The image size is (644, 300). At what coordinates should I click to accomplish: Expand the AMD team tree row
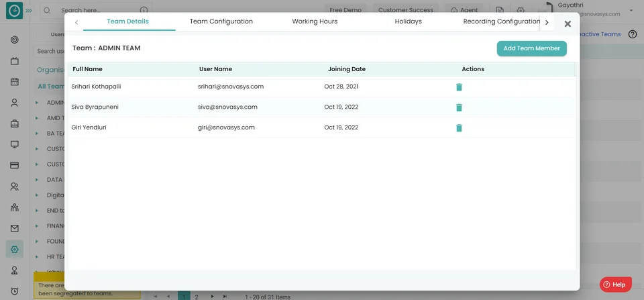[37, 118]
